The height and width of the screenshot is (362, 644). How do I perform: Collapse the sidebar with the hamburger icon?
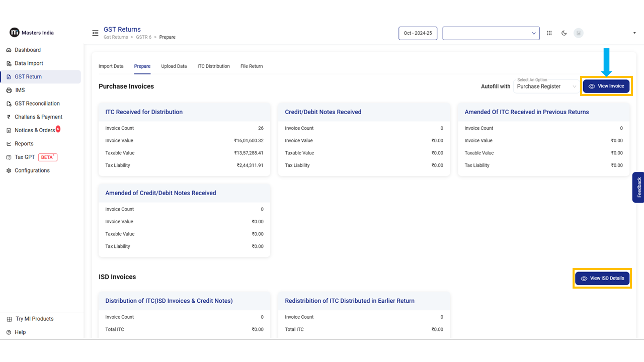point(95,33)
